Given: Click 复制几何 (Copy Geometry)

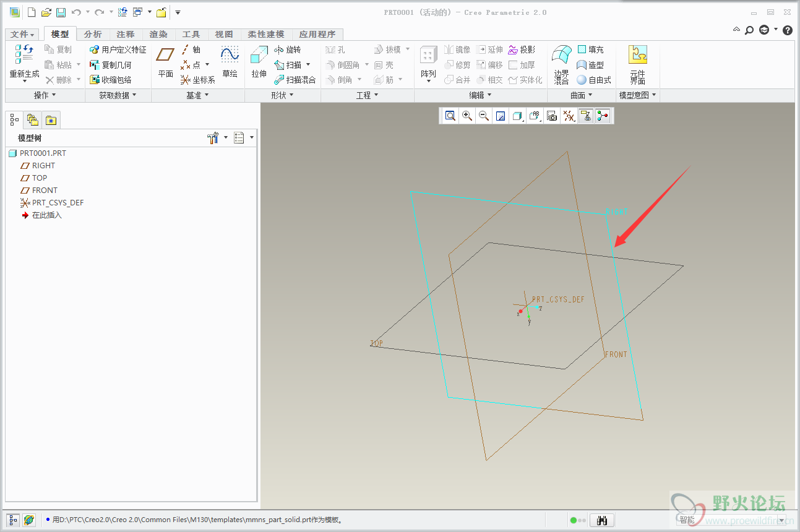Looking at the screenshot, I should pyautogui.click(x=111, y=65).
